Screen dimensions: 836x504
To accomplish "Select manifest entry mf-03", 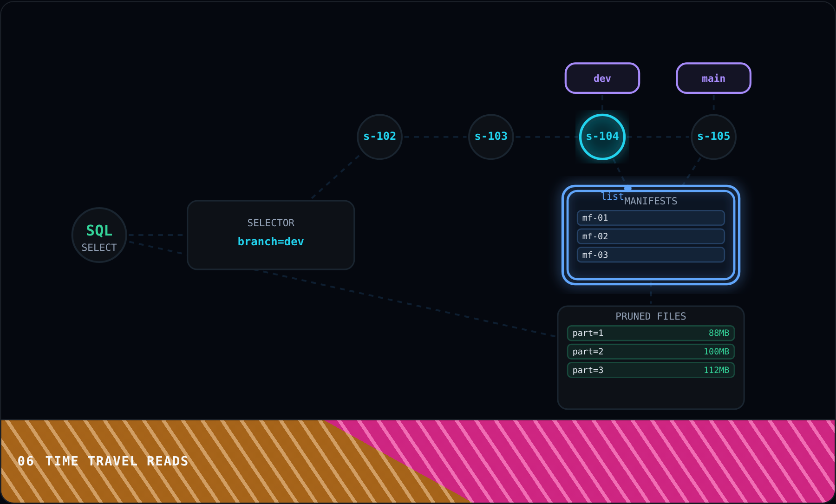I will point(651,255).
